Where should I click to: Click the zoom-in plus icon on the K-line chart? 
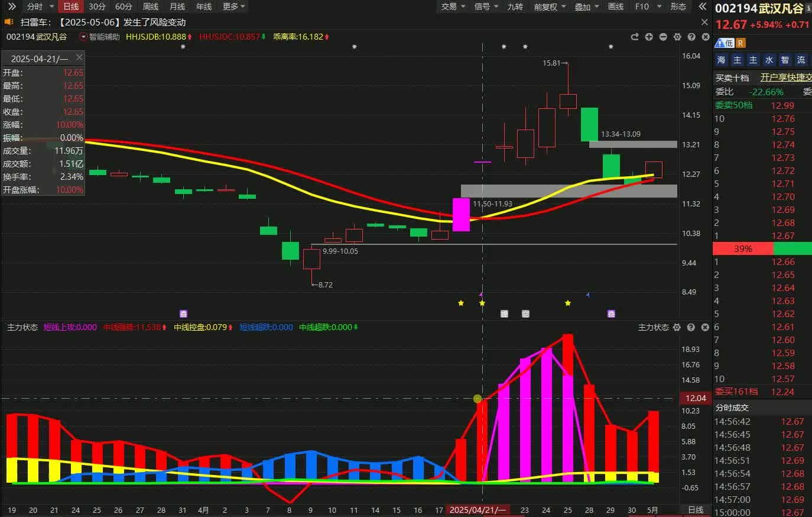coord(649,37)
